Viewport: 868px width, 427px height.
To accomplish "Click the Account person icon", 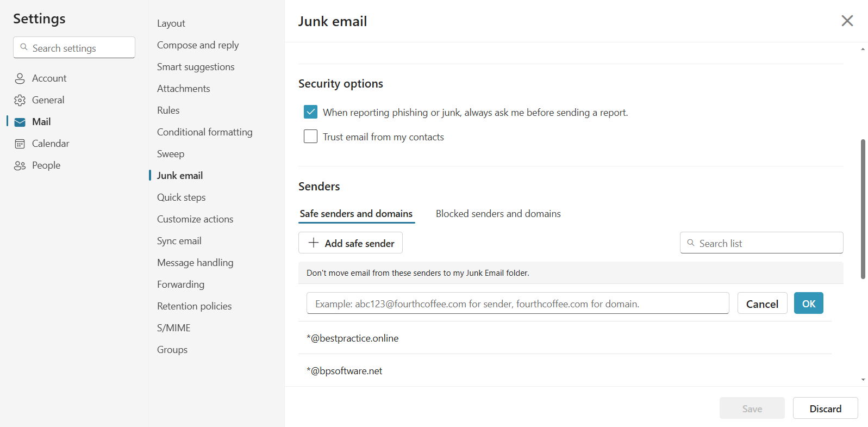I will (20, 78).
